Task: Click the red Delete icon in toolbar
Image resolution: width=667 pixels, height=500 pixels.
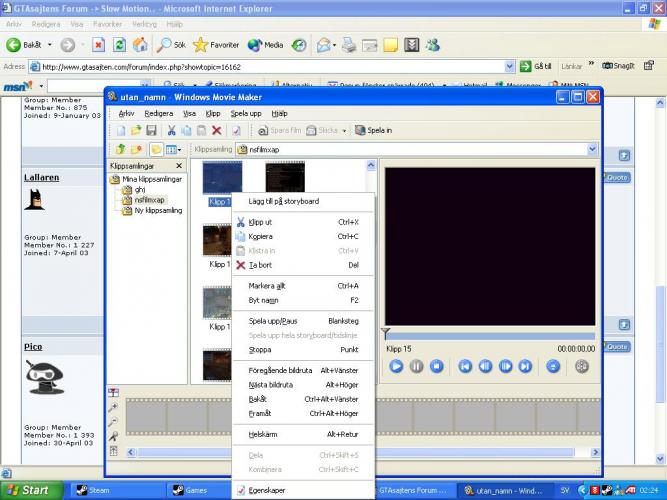Action: [x=216, y=131]
